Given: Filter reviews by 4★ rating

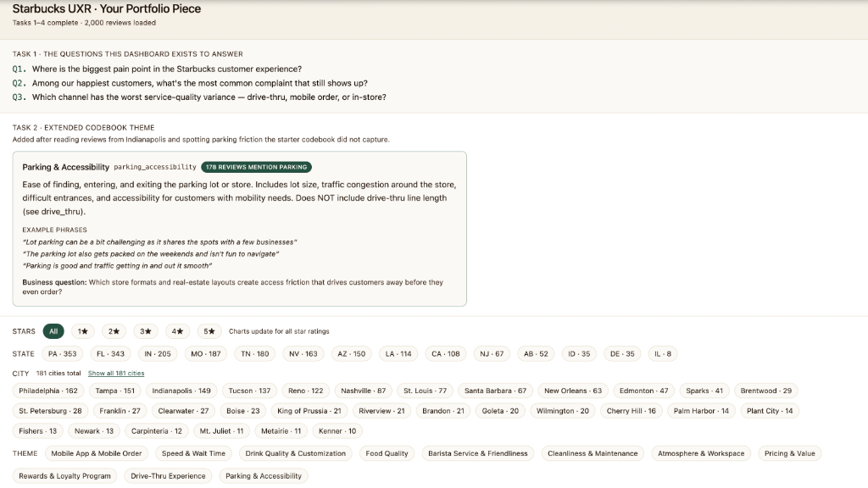Looking at the screenshot, I should click(x=177, y=331).
